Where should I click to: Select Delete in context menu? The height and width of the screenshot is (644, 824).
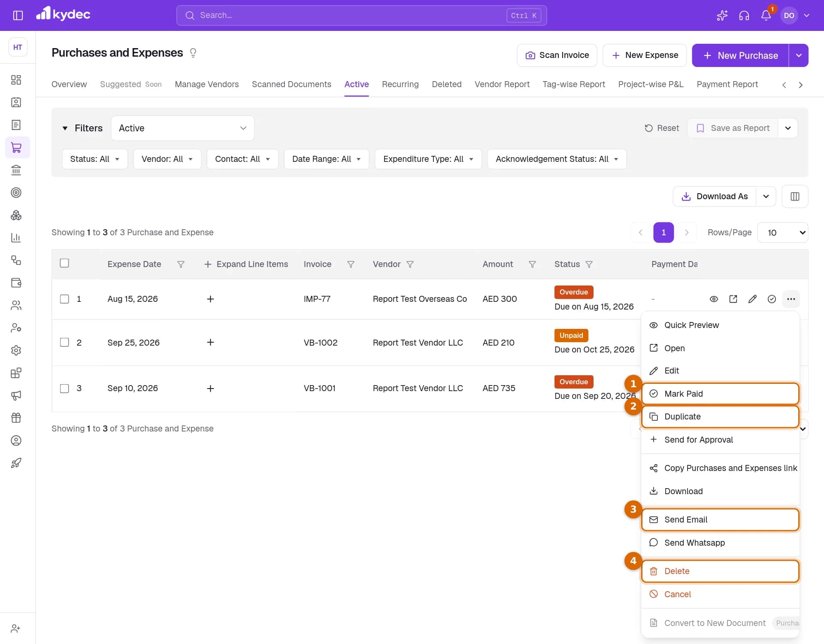point(720,571)
